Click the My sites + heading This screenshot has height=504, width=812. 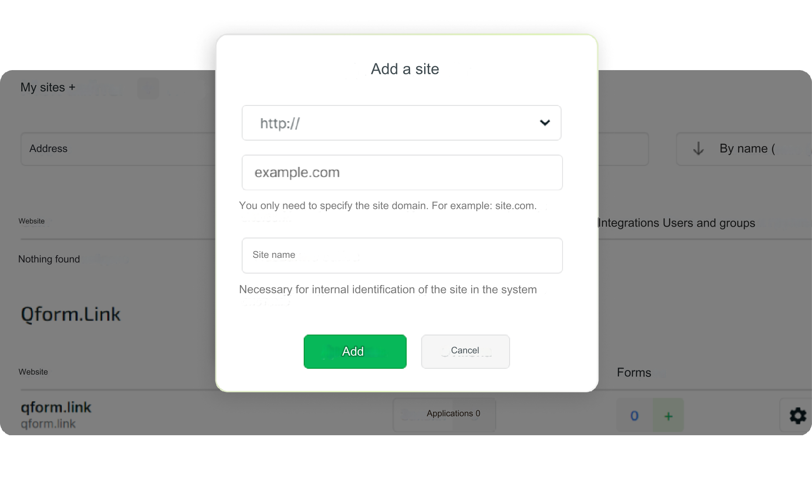click(x=48, y=87)
